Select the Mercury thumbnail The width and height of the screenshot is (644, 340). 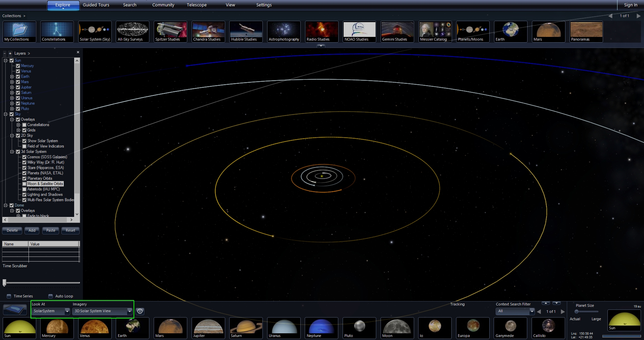(x=57, y=328)
